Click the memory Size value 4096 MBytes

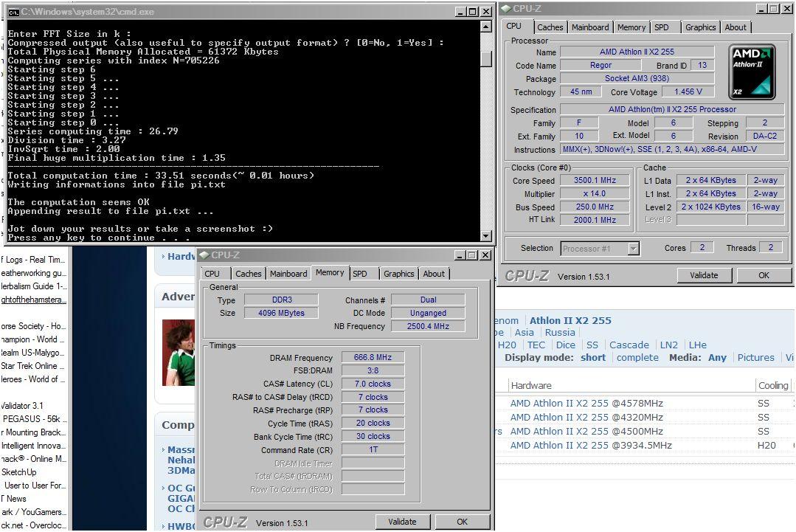tap(281, 313)
